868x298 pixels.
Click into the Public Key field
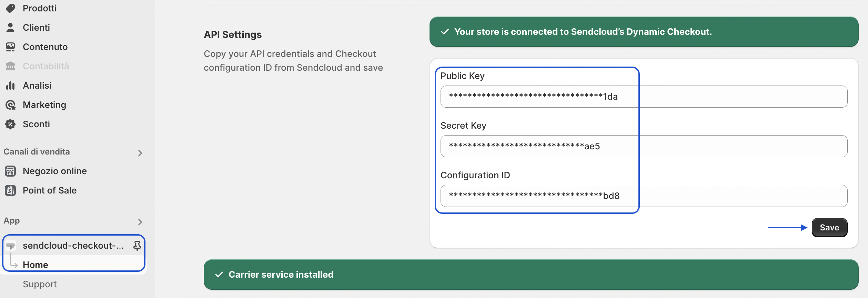pyautogui.click(x=644, y=97)
